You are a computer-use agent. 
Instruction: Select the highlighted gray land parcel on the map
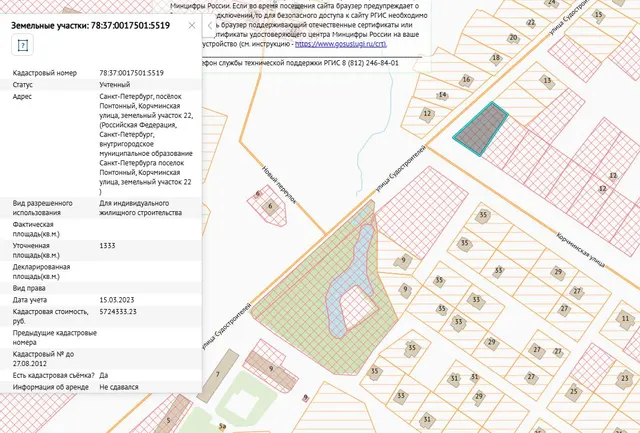(482, 129)
